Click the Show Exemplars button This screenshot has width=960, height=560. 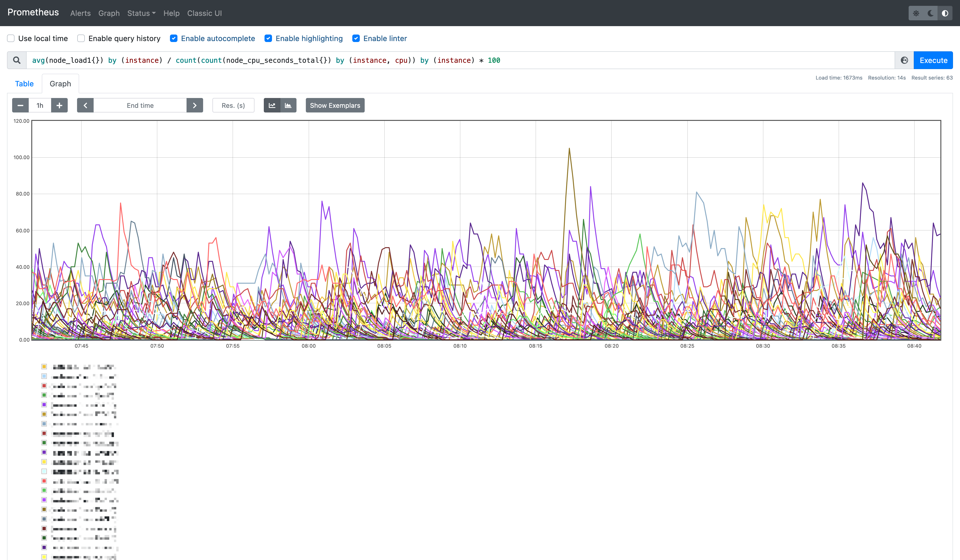(x=335, y=105)
